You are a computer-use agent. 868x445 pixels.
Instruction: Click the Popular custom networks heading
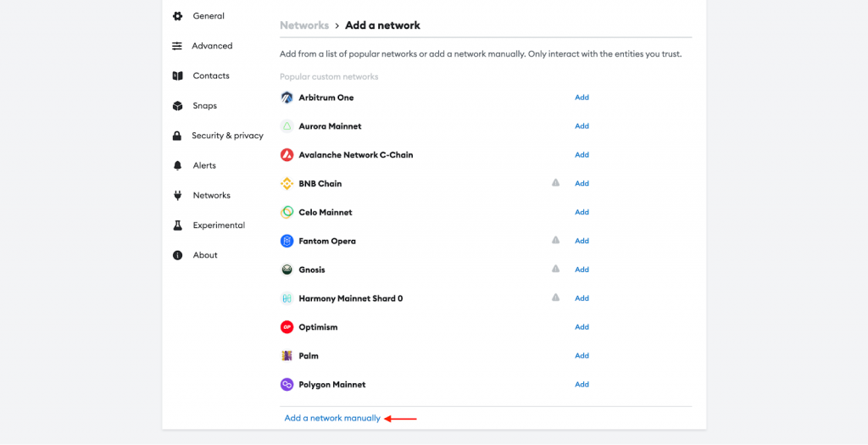329,77
